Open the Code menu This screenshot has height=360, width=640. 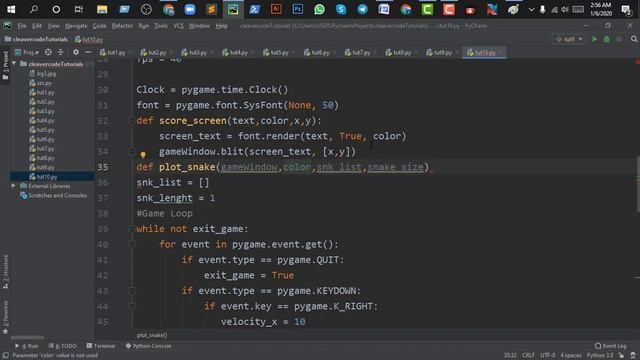99,26
